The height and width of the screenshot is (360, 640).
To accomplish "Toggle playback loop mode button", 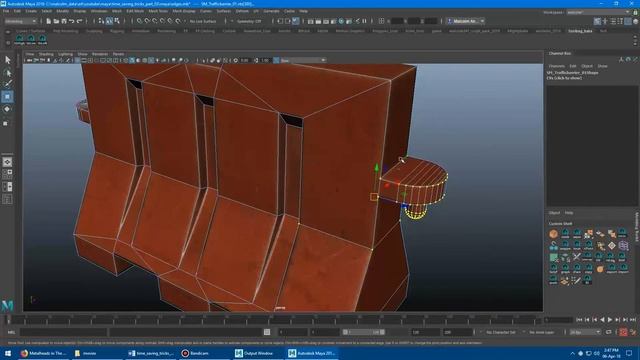I will coord(609,332).
